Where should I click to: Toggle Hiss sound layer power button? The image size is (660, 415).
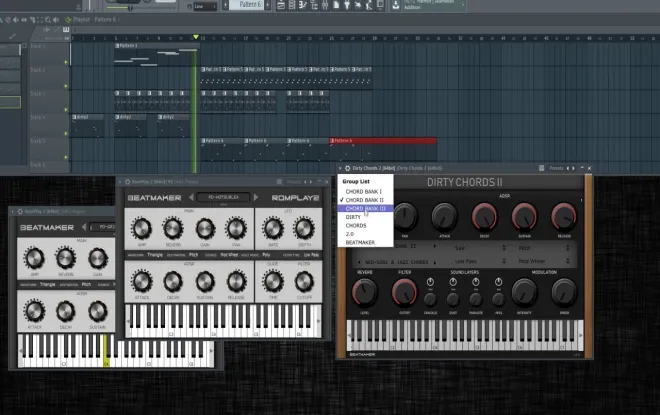tap(498, 282)
